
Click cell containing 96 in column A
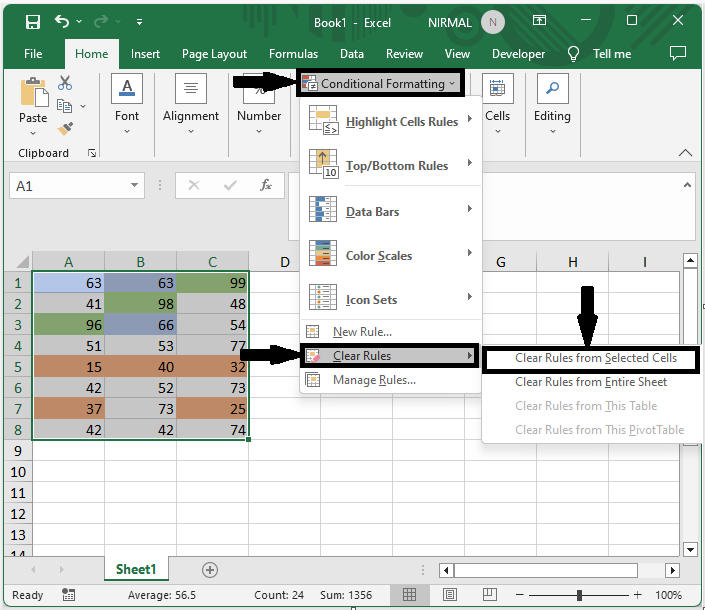point(68,325)
